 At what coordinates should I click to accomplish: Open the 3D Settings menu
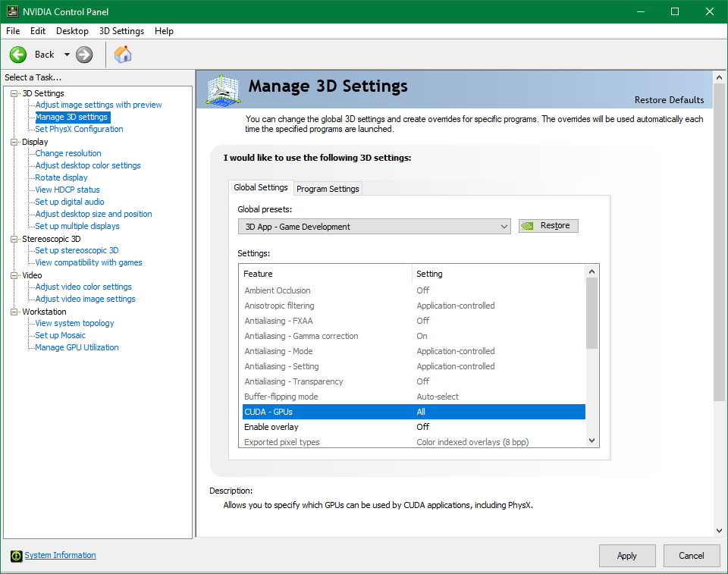[121, 31]
